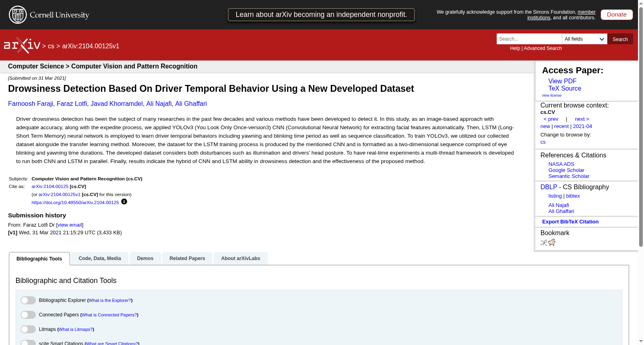The width and height of the screenshot is (644, 345).
Task: Switch to the Related Papers tab
Action: click(x=187, y=258)
